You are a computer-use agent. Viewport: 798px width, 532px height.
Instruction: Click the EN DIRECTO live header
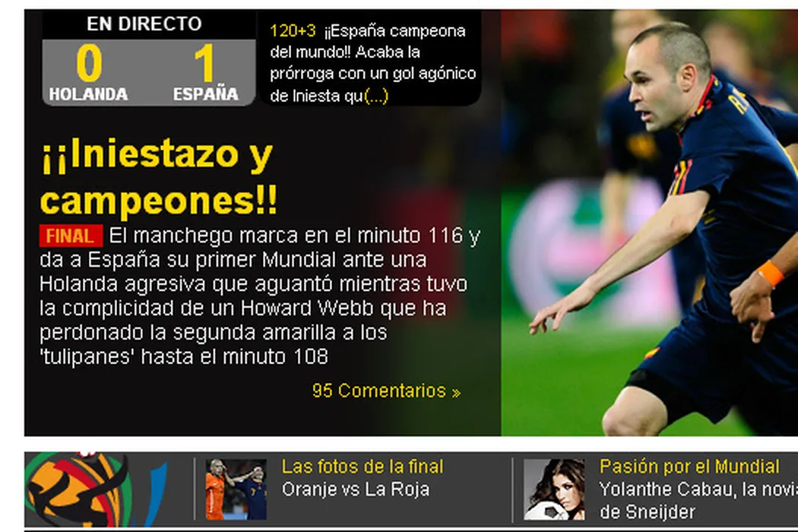click(144, 24)
